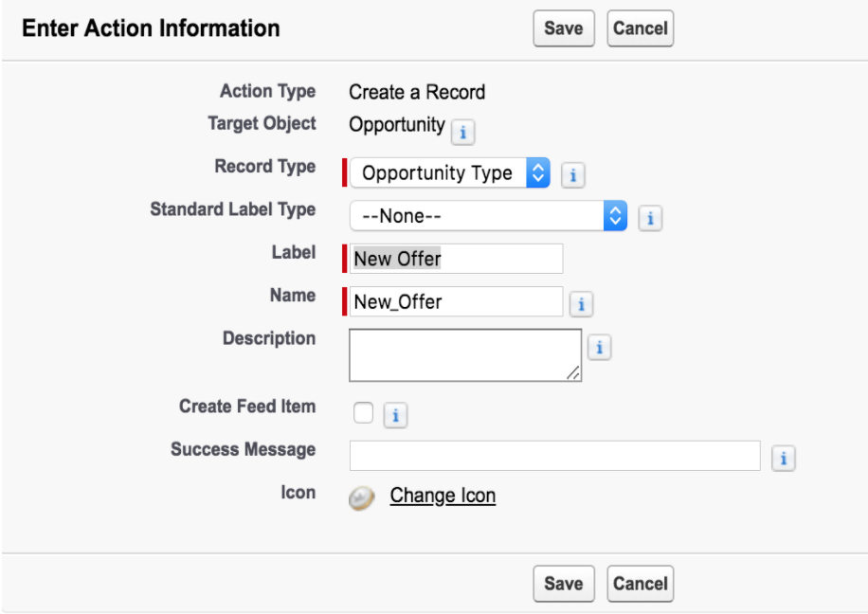Viewport: 868px width, 614px height.
Task: Click inside the Description text area
Action: pyautogui.click(x=465, y=355)
